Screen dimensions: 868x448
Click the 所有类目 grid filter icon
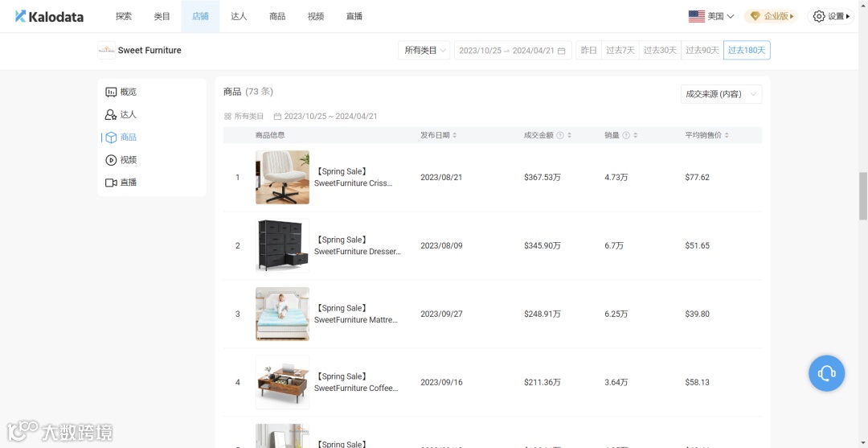coord(227,117)
